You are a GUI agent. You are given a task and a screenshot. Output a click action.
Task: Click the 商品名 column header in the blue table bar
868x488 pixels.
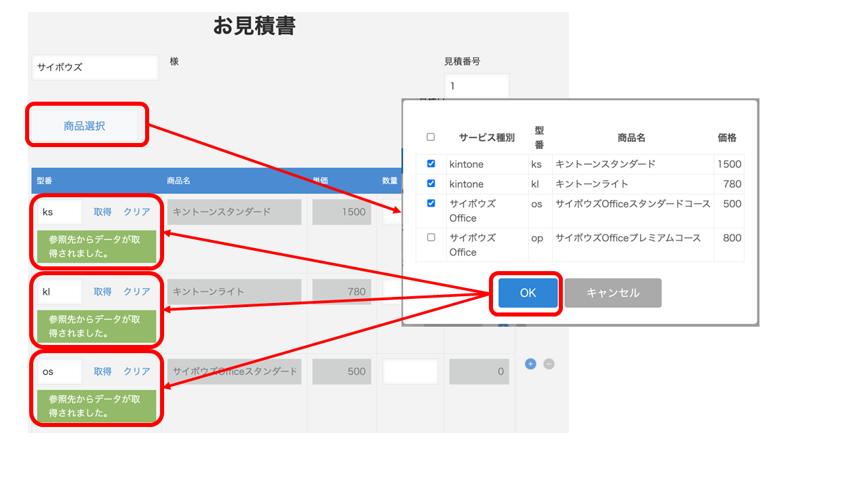point(178,181)
